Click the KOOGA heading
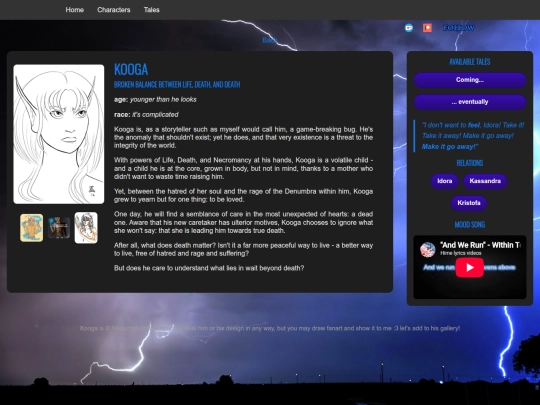This screenshot has width=540, height=405. click(x=131, y=70)
